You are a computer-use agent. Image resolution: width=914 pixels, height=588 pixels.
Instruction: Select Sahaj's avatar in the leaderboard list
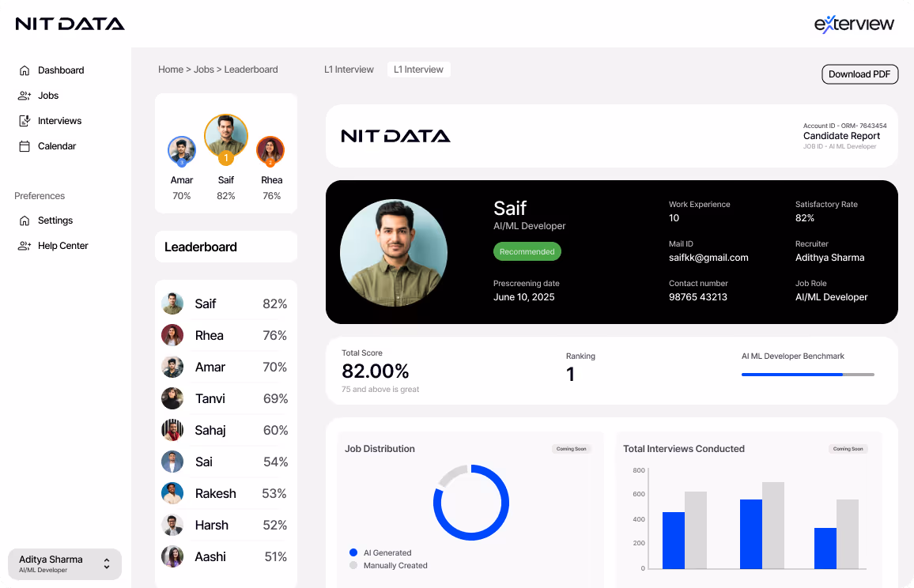click(x=172, y=430)
